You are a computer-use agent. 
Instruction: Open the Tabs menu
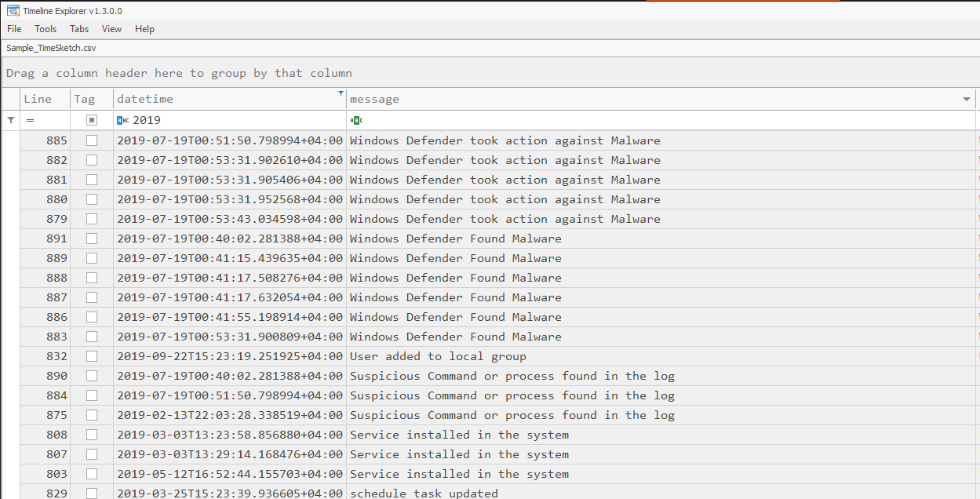click(x=79, y=29)
